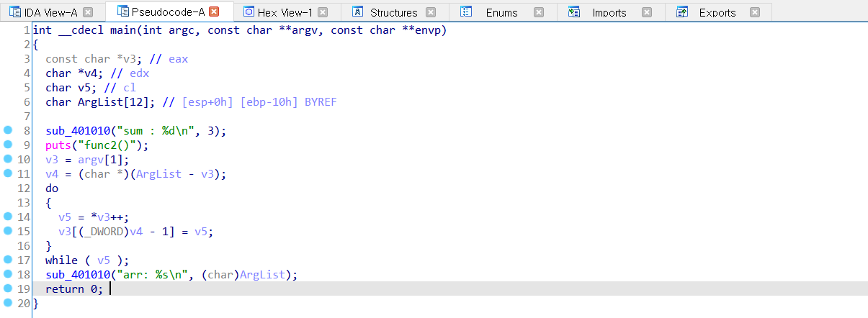868x318 pixels.
Task: Switch to the IDA View-A tab
Action: point(50,12)
